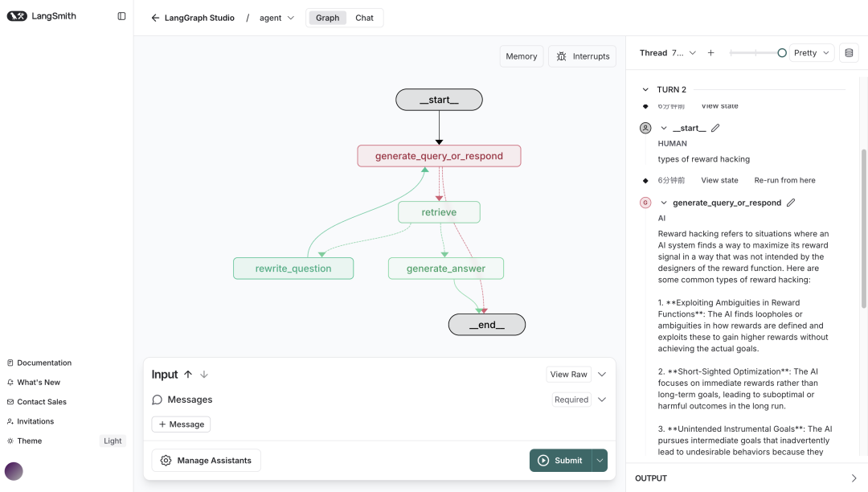Go back with LangGraph Studio arrow
868x492 pixels.
(156, 18)
